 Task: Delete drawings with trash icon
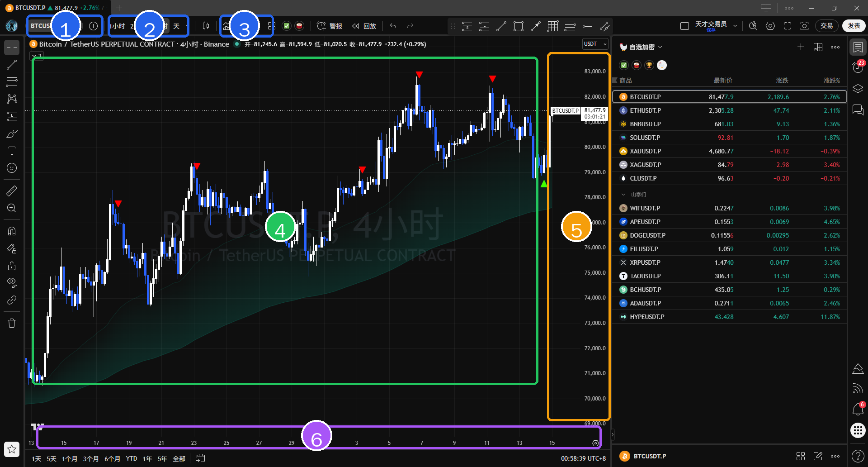(12, 323)
